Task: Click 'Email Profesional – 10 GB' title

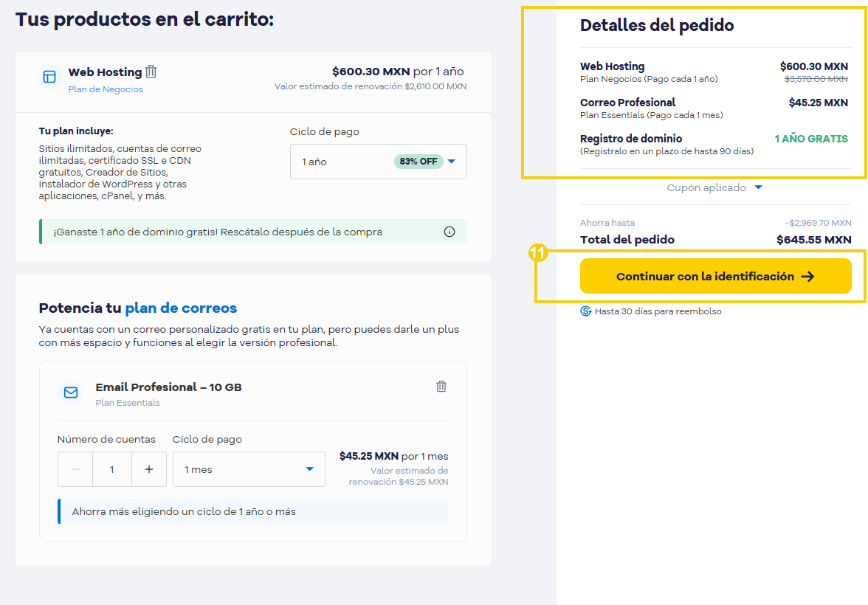Action: tap(169, 387)
